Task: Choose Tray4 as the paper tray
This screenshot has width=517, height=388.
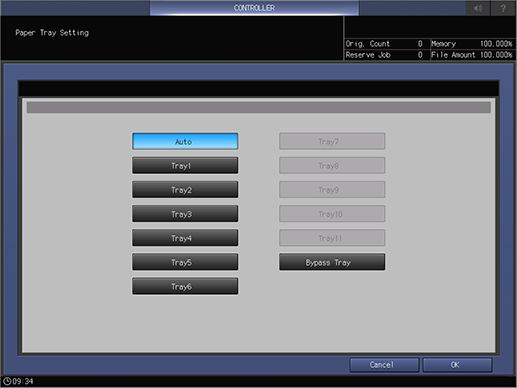Action: pyautogui.click(x=185, y=238)
